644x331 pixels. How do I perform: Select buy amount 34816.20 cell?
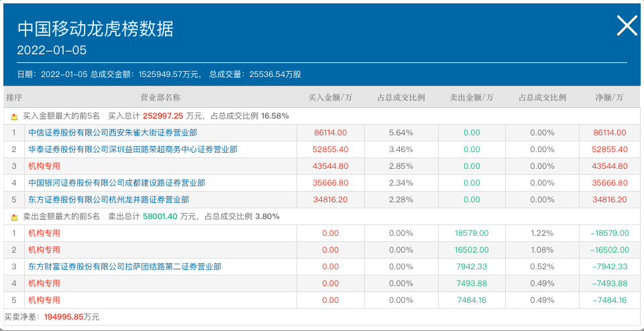(330, 200)
